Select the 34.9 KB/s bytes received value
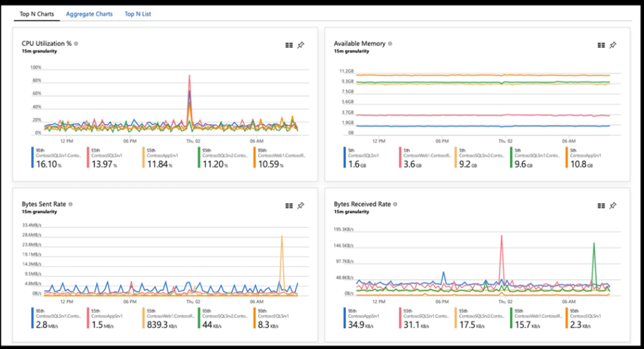This screenshot has width=644, height=349. coord(361,325)
